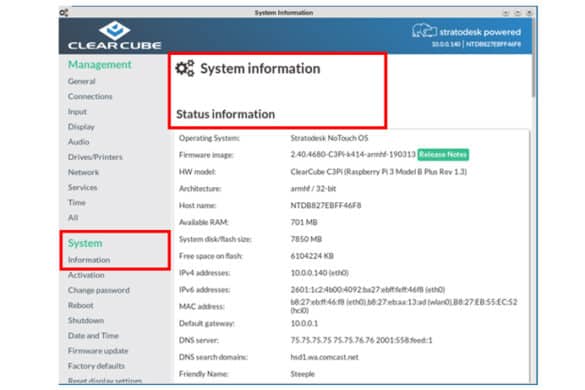The height and width of the screenshot is (390, 585).
Task: Open the Release Notes button
Action: 443,155
